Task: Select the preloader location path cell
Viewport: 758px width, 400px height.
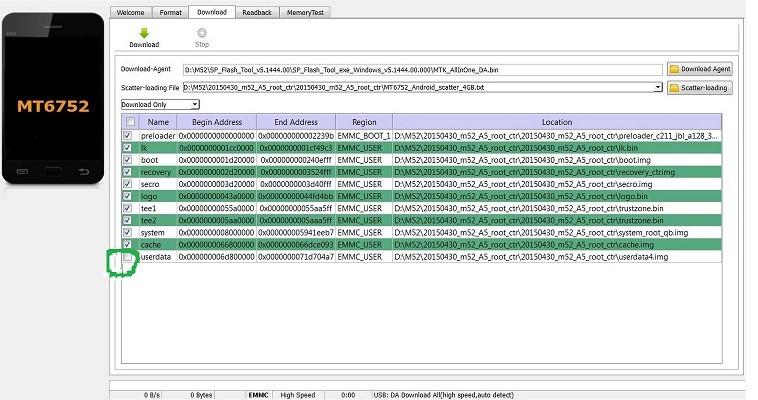Action: pos(557,135)
